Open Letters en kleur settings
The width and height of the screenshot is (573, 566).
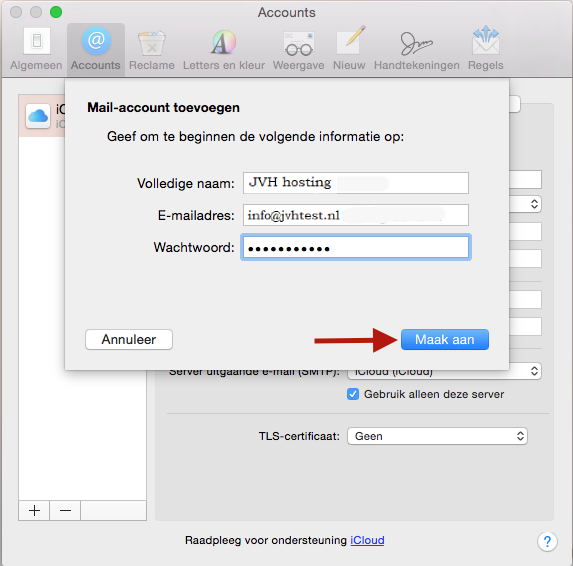coord(224,49)
